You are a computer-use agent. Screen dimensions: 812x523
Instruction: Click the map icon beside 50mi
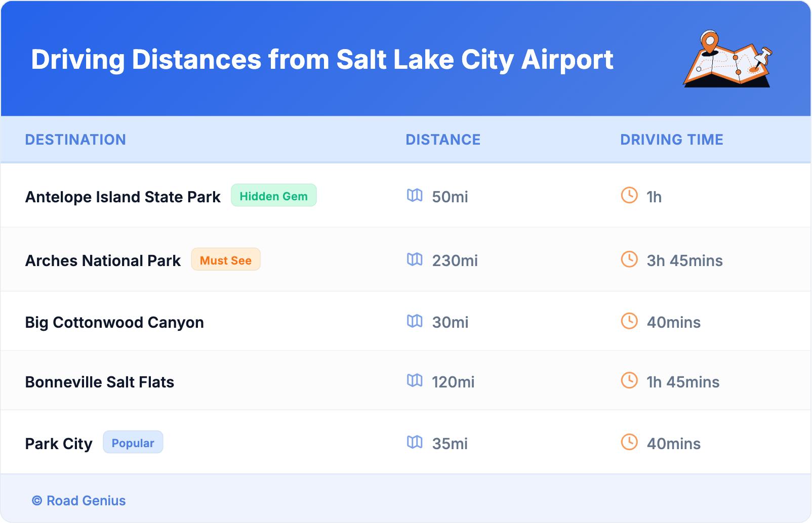tap(415, 195)
